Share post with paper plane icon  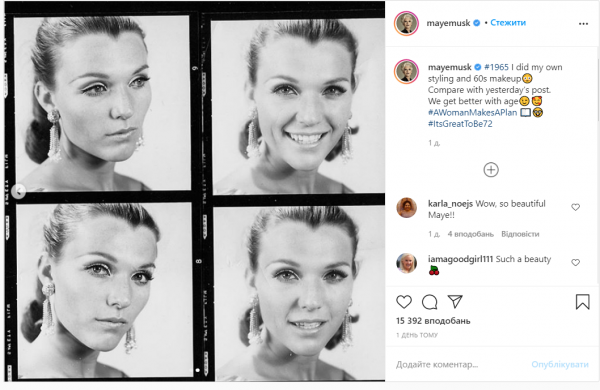click(x=455, y=302)
